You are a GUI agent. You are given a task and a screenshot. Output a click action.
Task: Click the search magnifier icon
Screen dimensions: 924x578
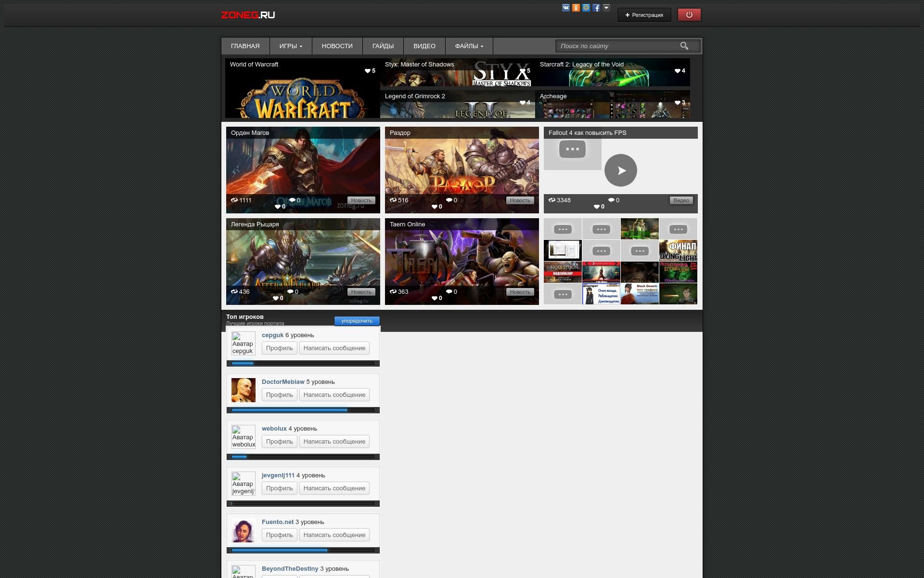684,46
